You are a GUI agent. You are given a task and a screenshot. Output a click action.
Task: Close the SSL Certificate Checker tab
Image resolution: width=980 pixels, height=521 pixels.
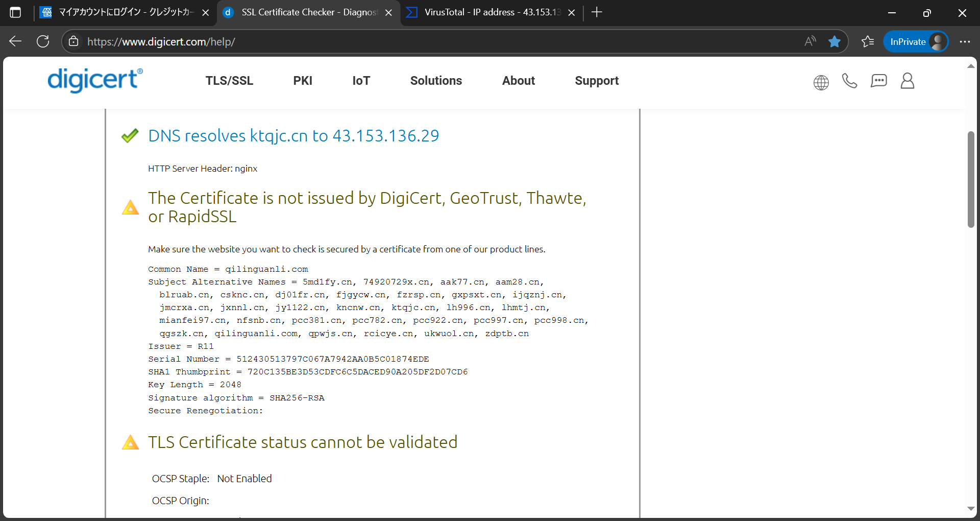[388, 13]
